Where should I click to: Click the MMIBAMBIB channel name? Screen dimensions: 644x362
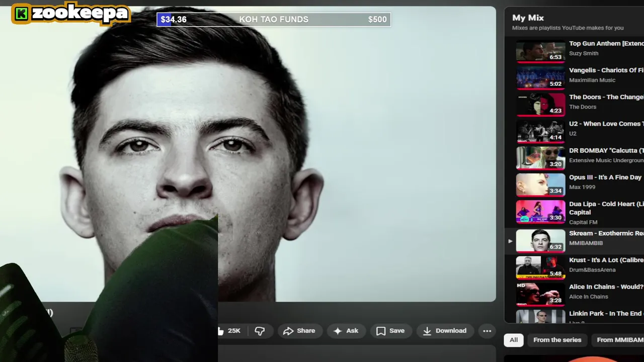[586, 243]
